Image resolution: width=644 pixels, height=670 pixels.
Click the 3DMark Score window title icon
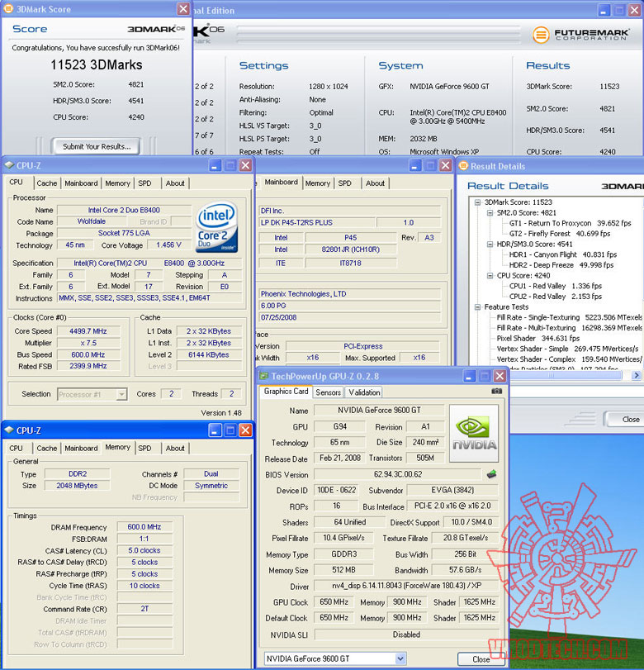8,8
